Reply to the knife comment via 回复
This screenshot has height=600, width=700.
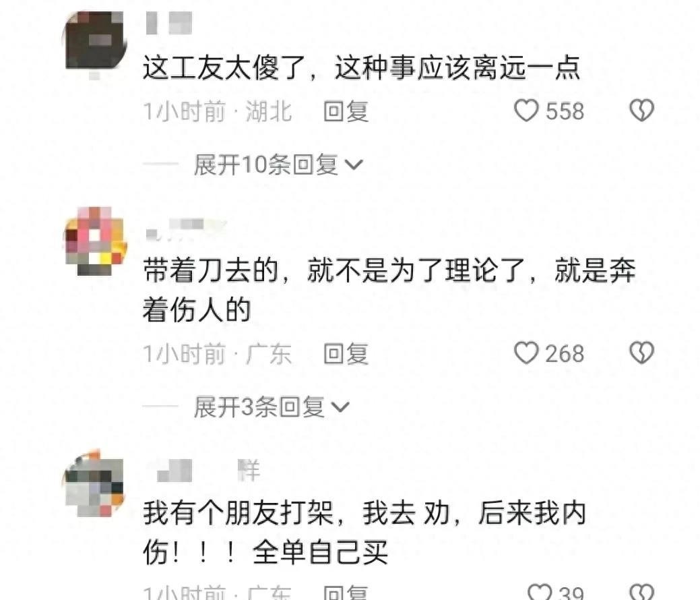tap(346, 354)
